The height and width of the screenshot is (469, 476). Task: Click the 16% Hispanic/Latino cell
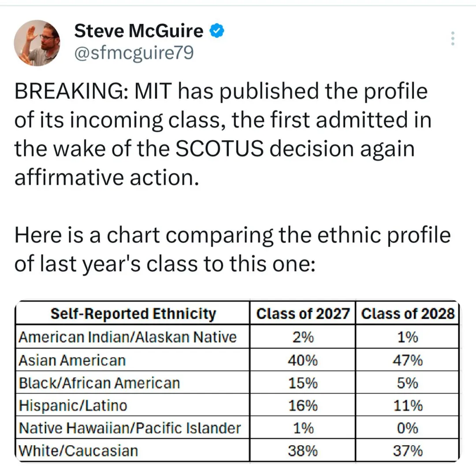point(303,405)
